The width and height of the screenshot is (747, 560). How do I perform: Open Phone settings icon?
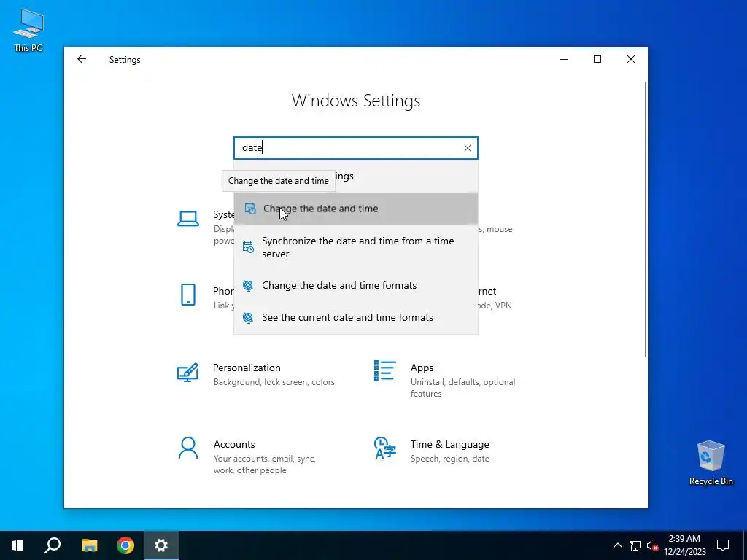(x=188, y=295)
